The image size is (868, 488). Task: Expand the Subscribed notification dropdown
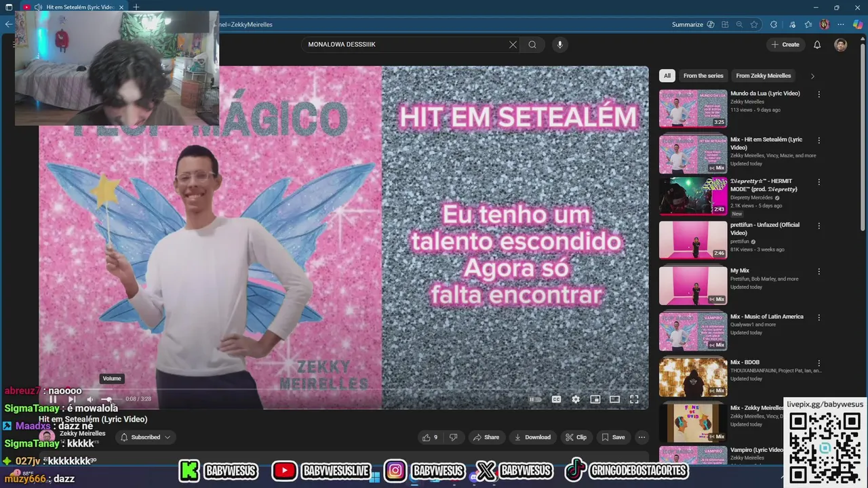click(x=145, y=437)
